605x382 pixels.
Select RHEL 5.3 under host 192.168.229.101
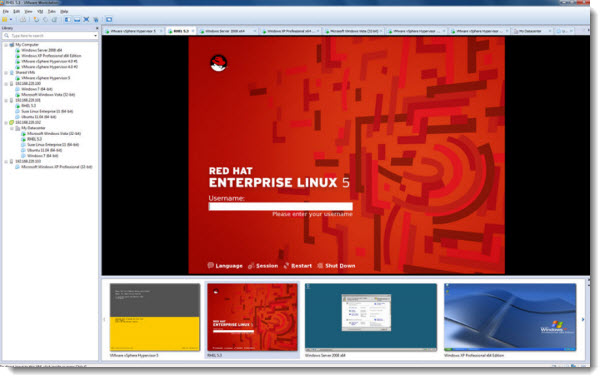tap(29, 106)
